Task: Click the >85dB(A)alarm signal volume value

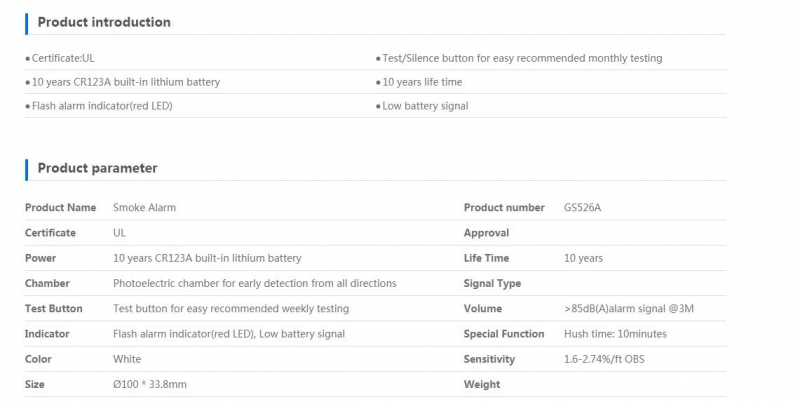Action: pos(629,309)
